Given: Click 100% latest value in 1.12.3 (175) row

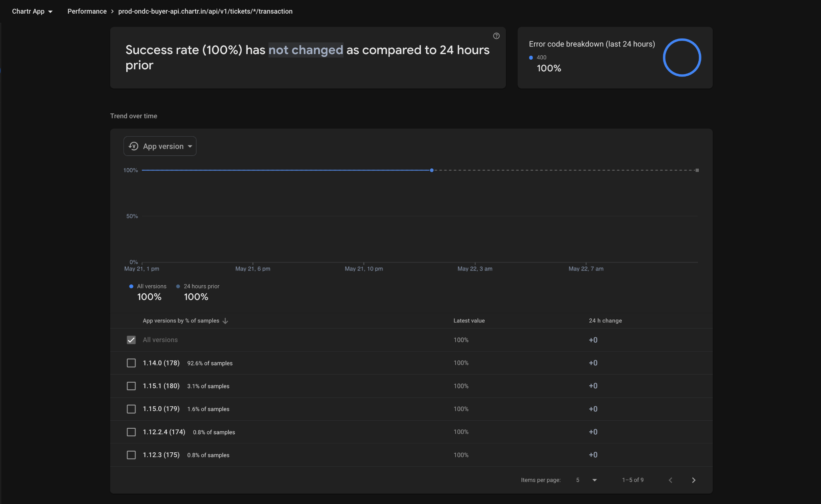Looking at the screenshot, I should pos(461,455).
